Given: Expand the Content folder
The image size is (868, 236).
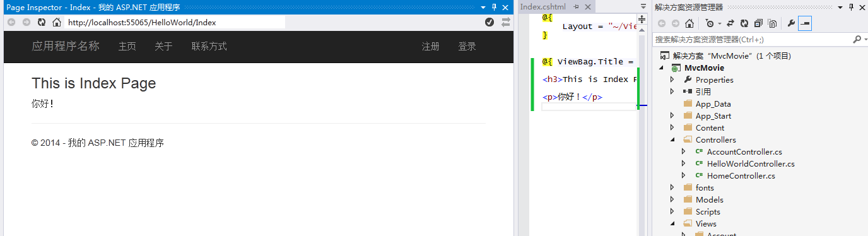Looking at the screenshot, I should 672,127.
